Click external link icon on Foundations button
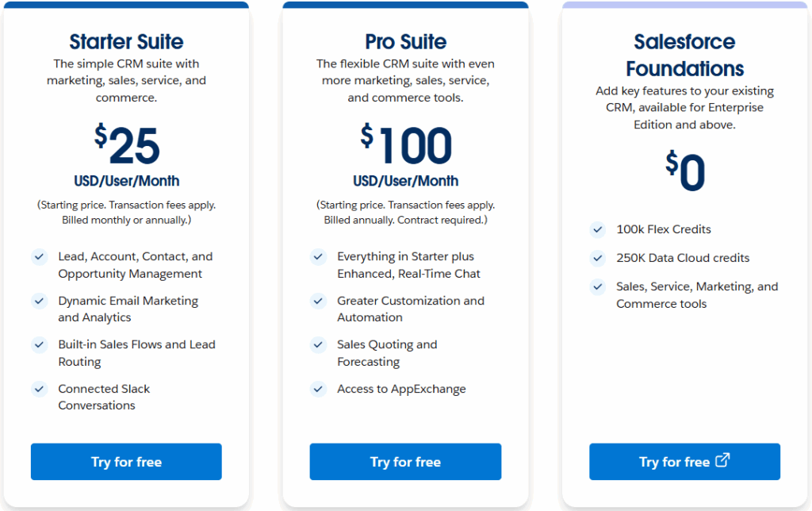This screenshot has height=511, width=812. coord(722,460)
